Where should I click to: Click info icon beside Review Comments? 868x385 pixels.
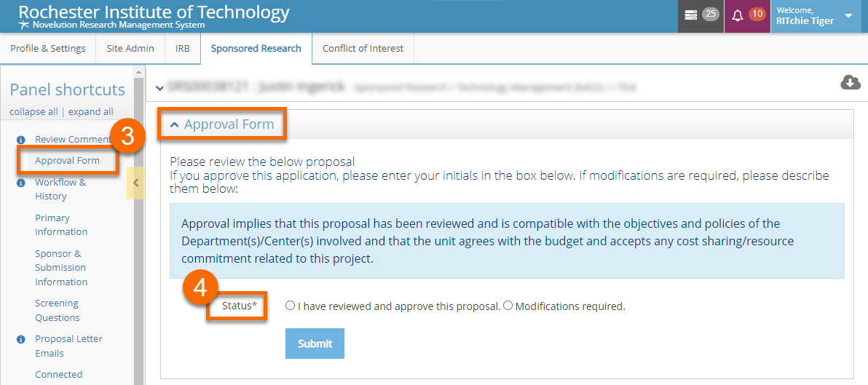click(21, 140)
